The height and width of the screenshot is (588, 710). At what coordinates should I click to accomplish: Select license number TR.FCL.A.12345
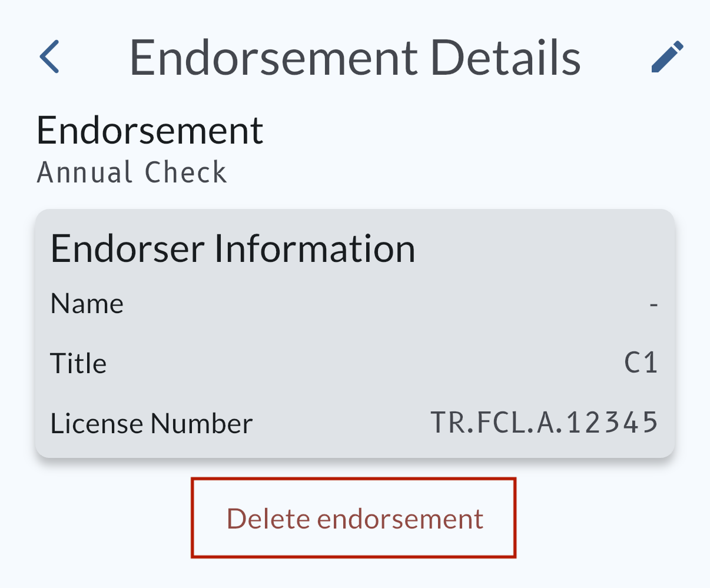click(544, 423)
